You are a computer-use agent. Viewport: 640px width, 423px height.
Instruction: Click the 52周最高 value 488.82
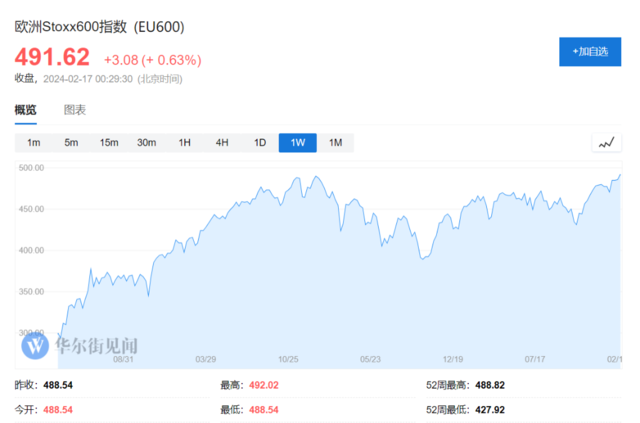(490, 385)
